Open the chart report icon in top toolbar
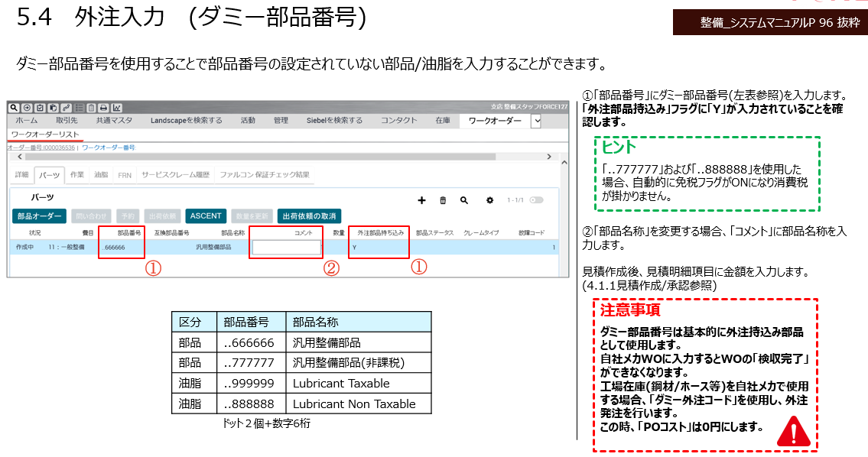The height and width of the screenshot is (457, 868). point(117,108)
